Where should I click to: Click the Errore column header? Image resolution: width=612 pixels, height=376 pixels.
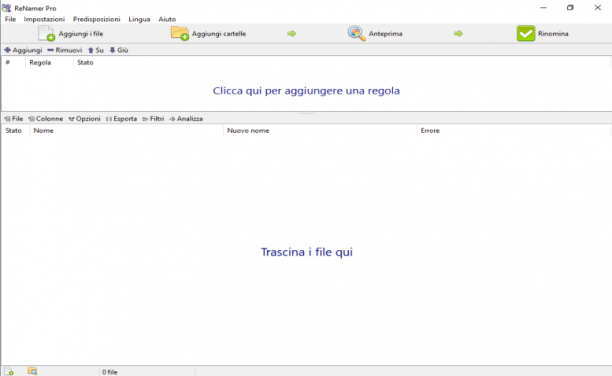point(513,130)
